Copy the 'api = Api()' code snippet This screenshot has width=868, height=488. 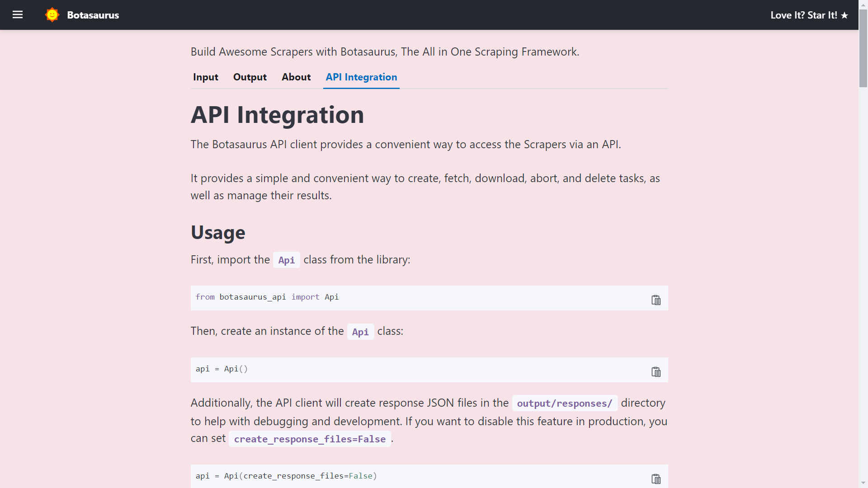point(656,372)
